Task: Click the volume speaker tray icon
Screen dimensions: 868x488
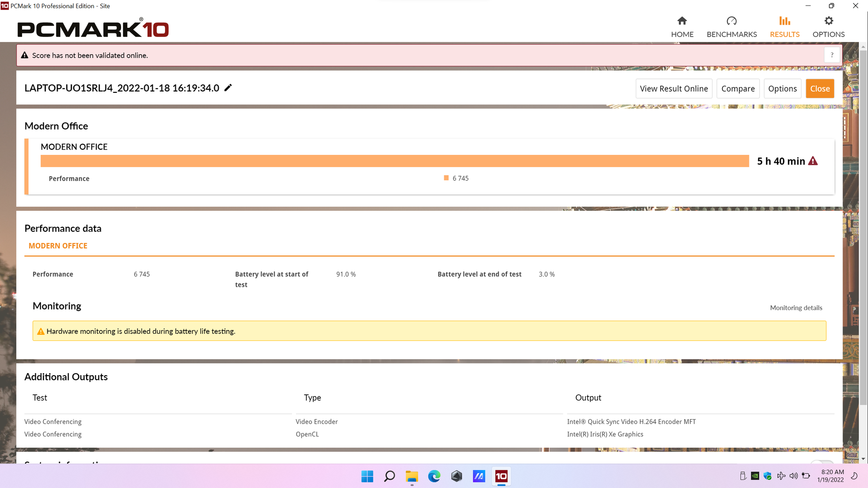Action: [x=793, y=476]
